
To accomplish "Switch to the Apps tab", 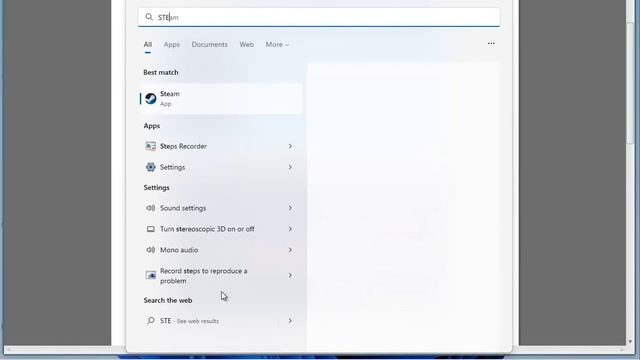I will coord(172,44).
